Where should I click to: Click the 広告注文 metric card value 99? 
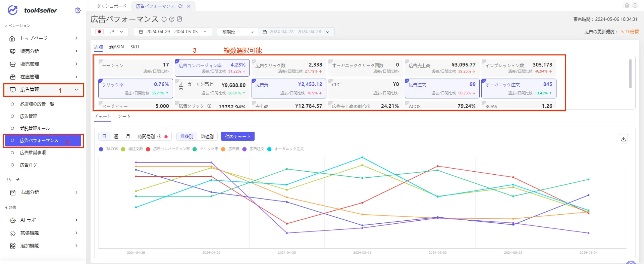pos(472,84)
